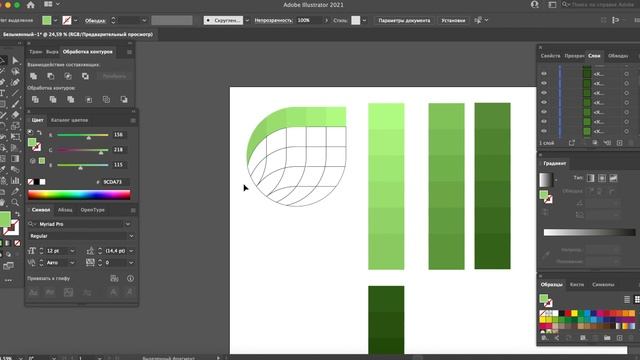This screenshot has height=360, width=640.
Task: Apply the Crop pathfinder
Action: click(89, 99)
